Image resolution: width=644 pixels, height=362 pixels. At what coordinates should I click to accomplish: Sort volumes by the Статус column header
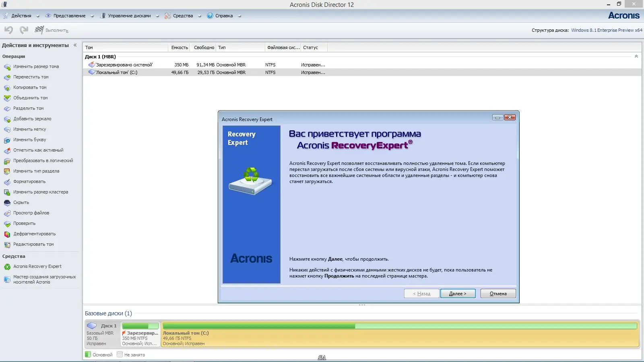point(314,47)
